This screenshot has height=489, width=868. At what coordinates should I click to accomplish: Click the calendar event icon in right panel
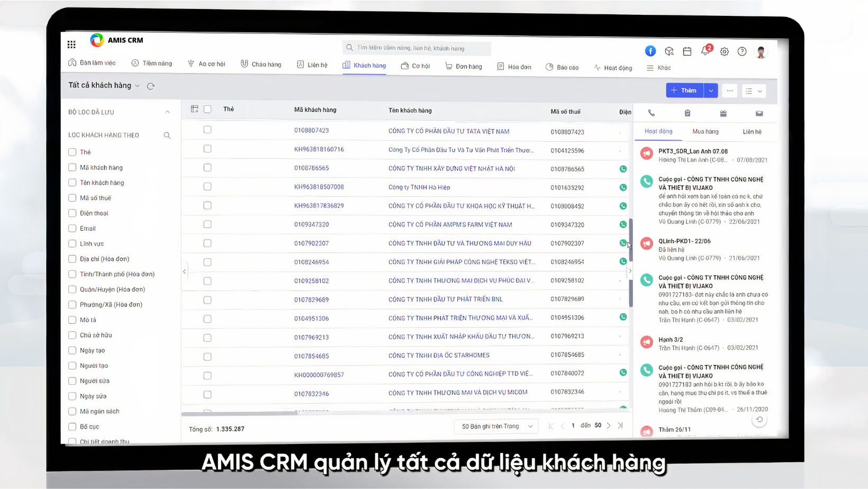click(x=723, y=113)
